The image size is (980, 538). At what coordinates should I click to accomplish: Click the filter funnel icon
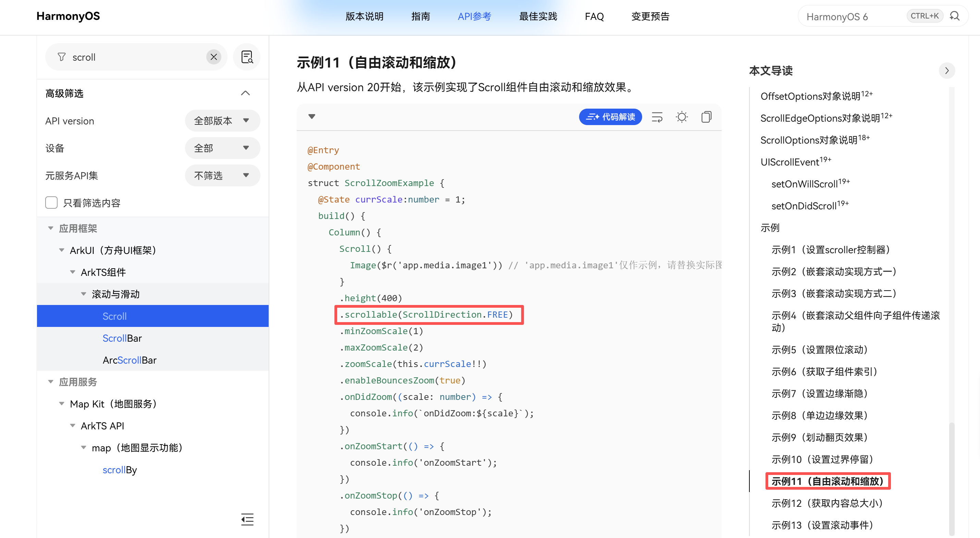point(61,57)
